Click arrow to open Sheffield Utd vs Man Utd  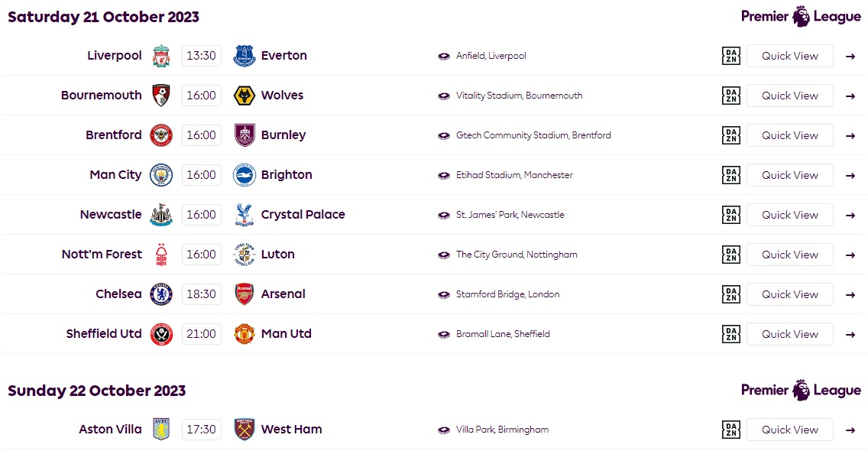pos(850,334)
